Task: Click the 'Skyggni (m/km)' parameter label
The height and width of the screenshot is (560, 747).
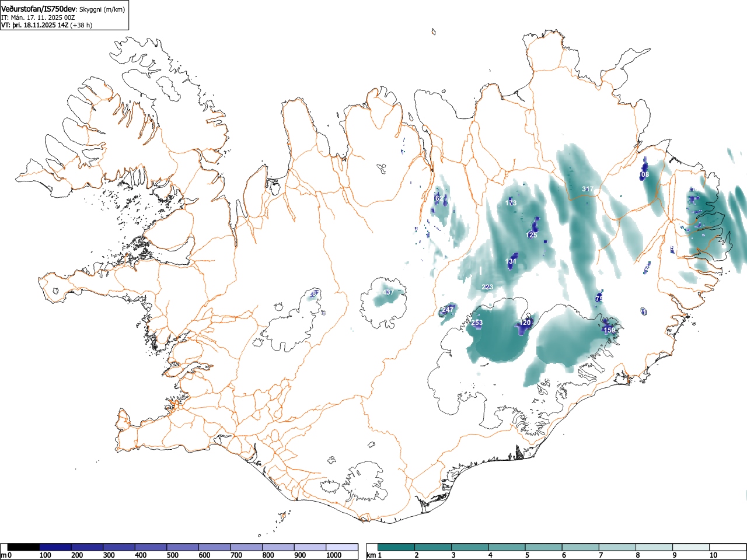Action: pyautogui.click(x=102, y=9)
